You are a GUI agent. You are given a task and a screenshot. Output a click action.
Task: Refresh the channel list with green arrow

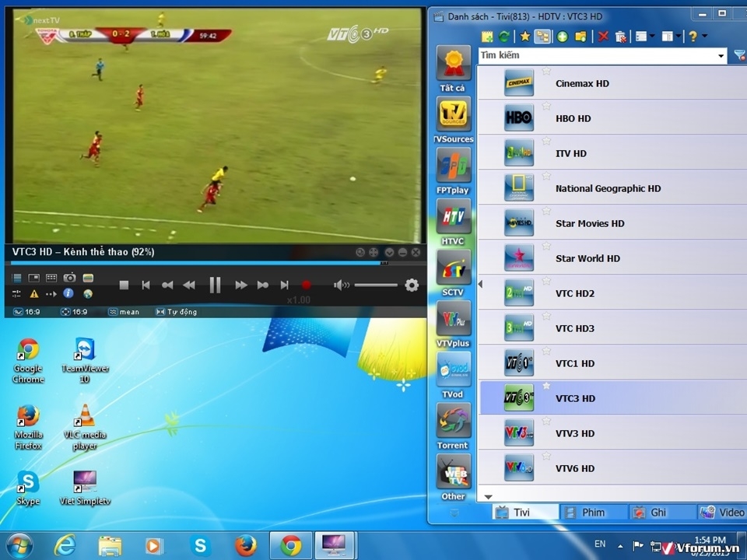pyautogui.click(x=504, y=37)
